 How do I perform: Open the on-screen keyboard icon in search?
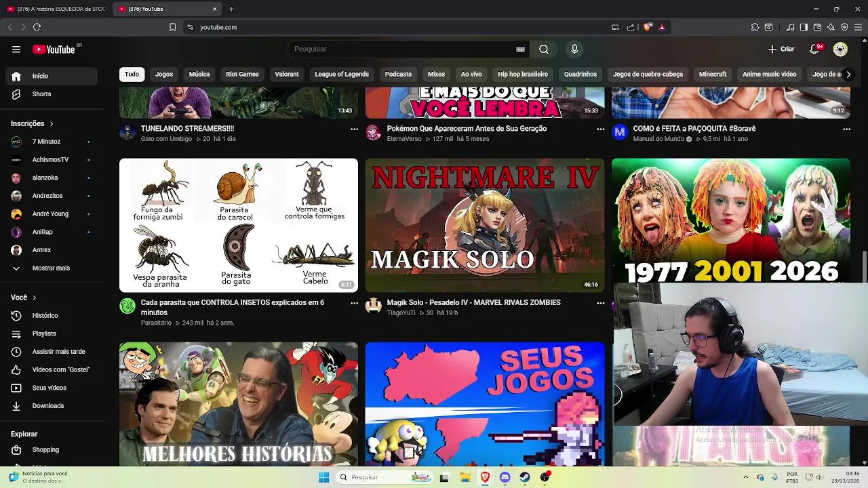point(521,49)
